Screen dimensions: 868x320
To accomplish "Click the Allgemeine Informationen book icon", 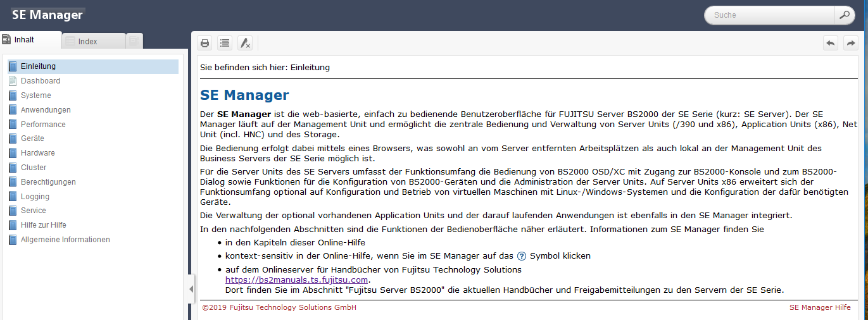I will [13, 240].
